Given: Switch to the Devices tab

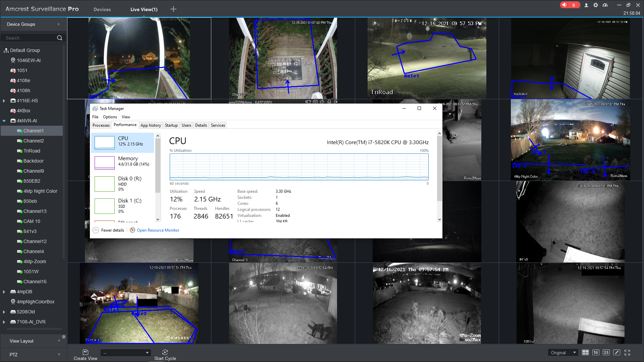Looking at the screenshot, I should (102, 9).
